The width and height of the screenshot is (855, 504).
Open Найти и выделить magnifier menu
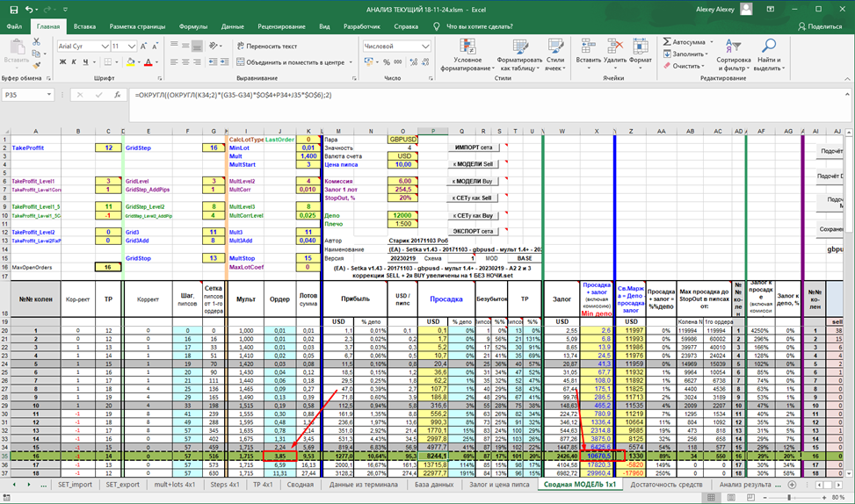[x=769, y=55]
